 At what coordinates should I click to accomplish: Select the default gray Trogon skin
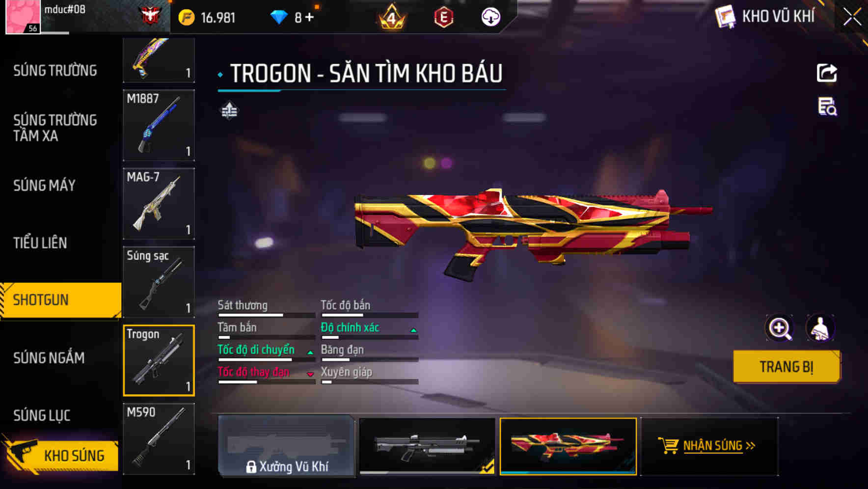pyautogui.click(x=427, y=446)
